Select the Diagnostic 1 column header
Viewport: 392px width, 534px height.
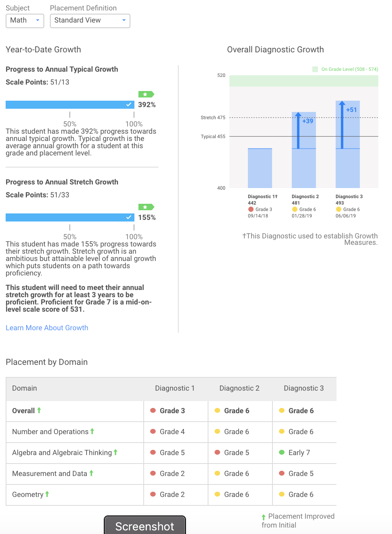click(x=175, y=388)
